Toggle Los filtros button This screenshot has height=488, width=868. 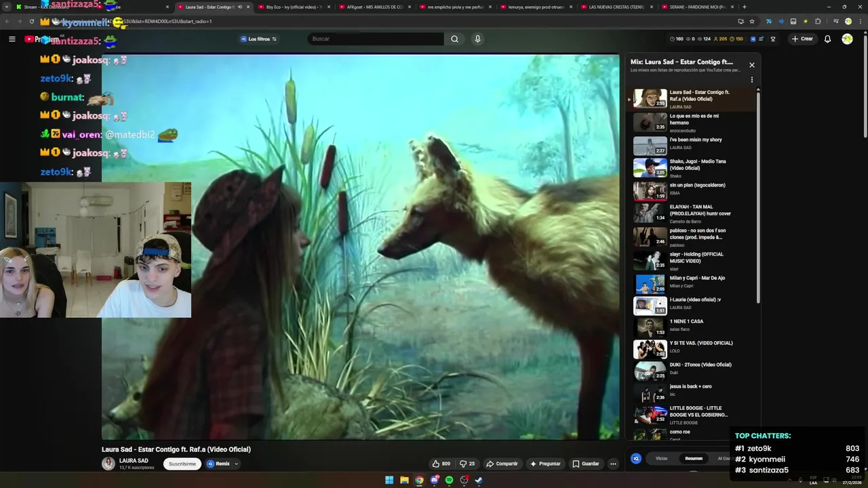(258, 39)
